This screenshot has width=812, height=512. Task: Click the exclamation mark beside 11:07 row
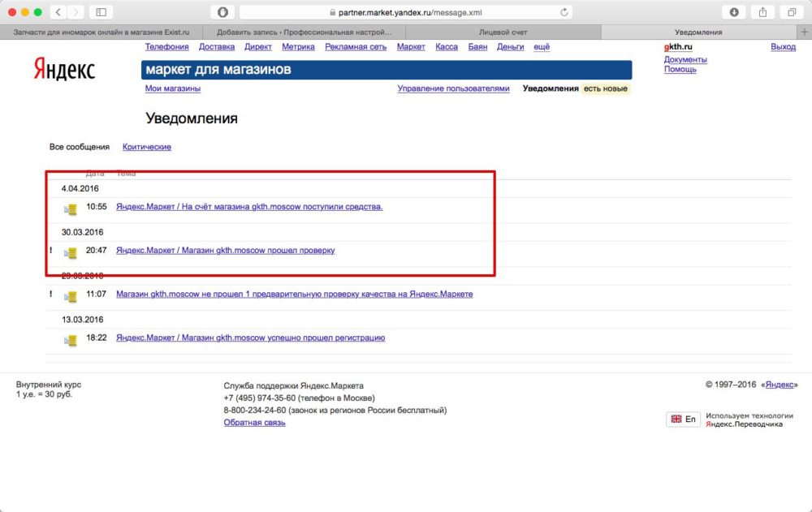point(50,294)
